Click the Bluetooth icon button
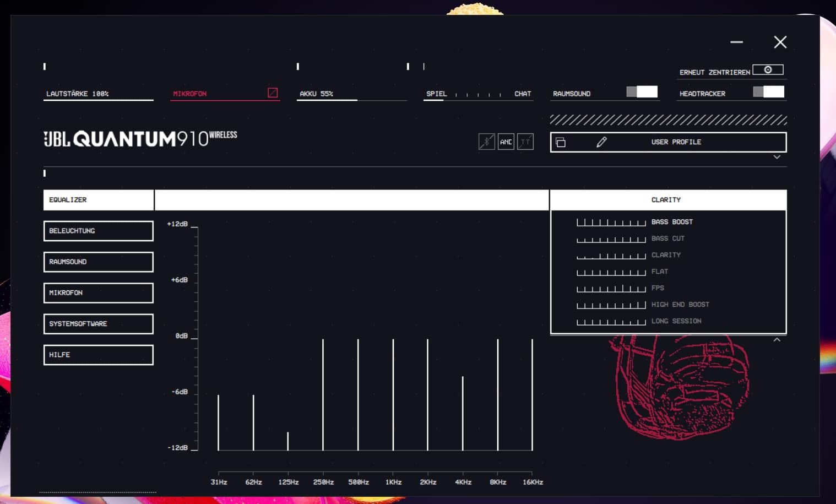836x504 pixels. [x=486, y=142]
